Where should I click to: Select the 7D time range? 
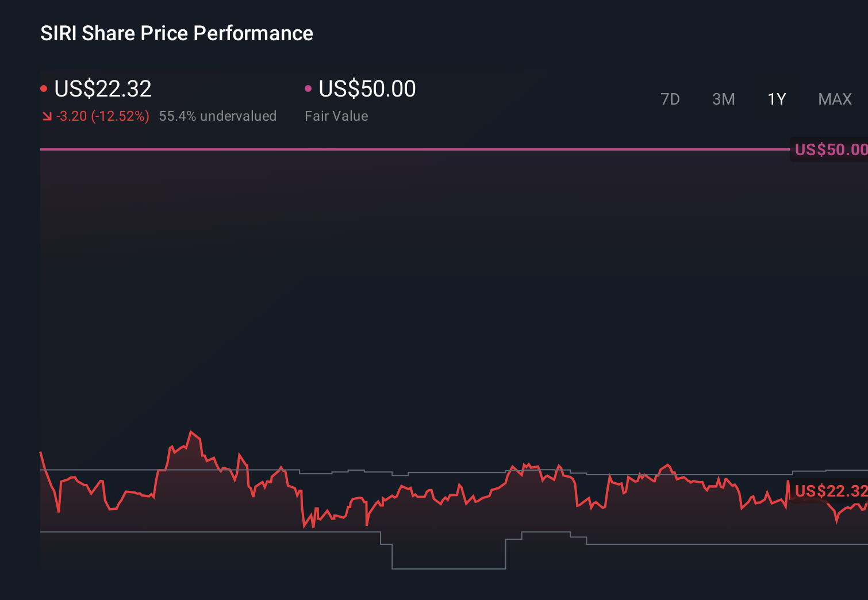(x=670, y=99)
